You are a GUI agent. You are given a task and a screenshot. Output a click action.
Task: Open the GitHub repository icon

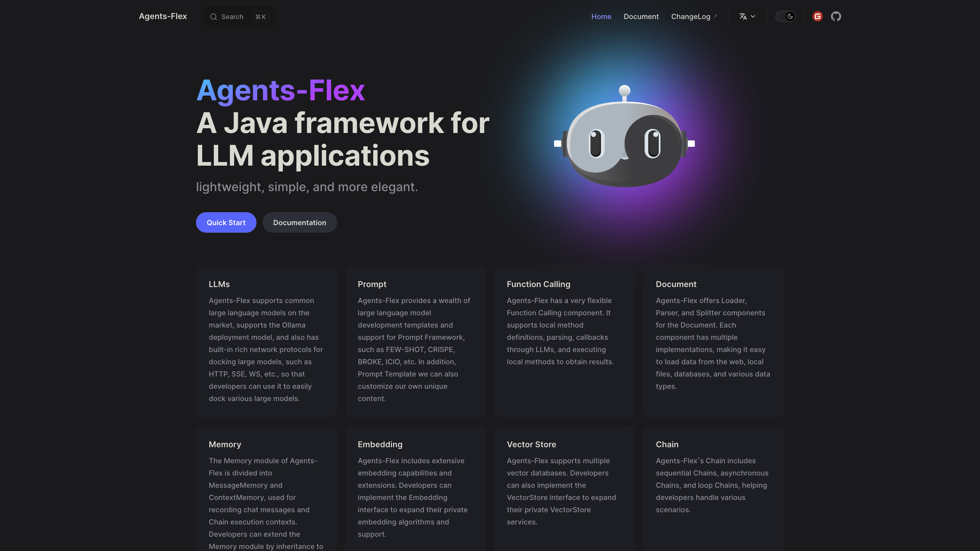click(836, 16)
